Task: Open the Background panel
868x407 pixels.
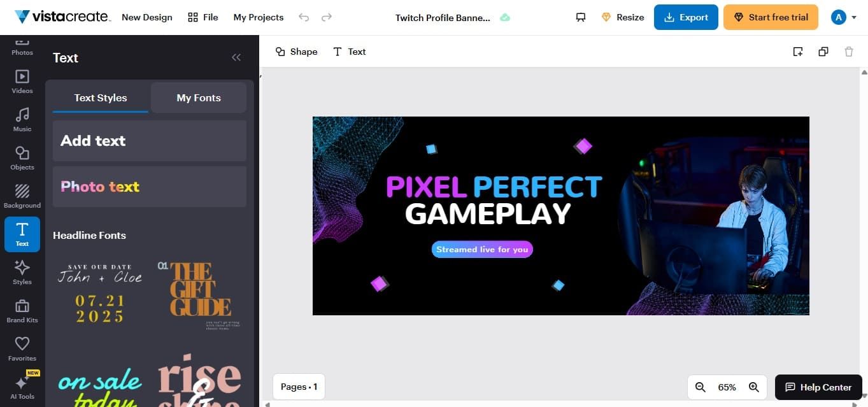Action: coord(22,196)
